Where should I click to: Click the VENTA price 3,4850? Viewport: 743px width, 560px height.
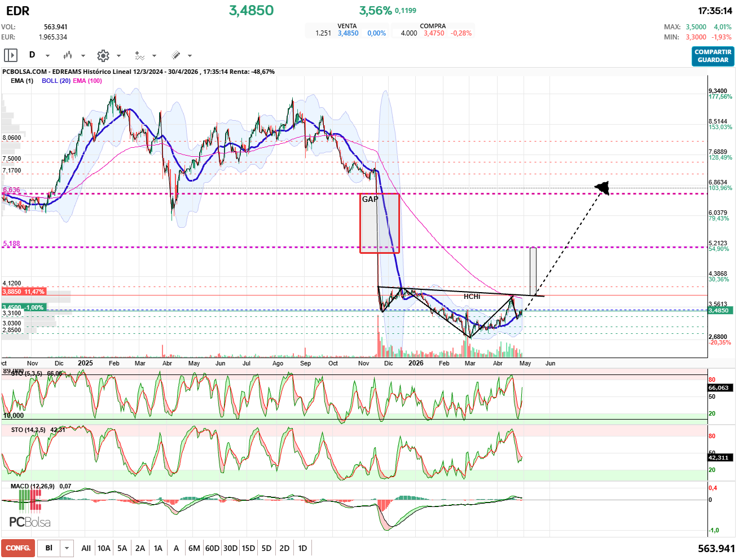click(348, 33)
